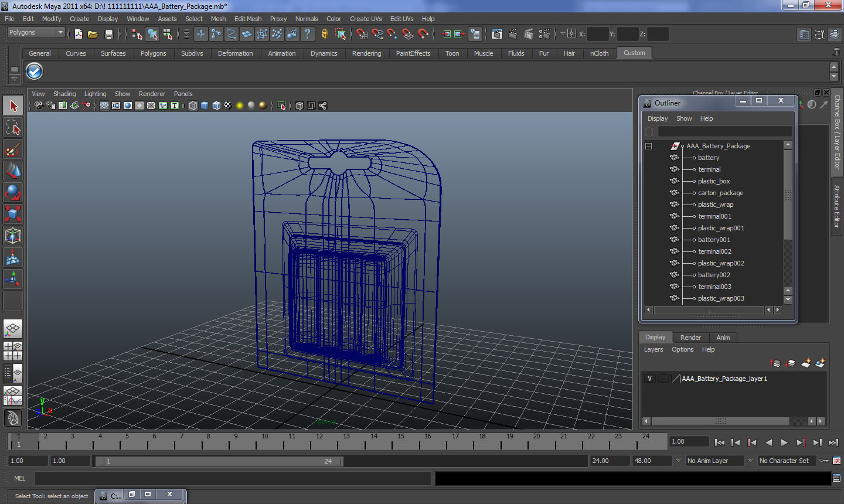Select the Soft Modification tool
The width and height of the screenshot is (844, 504).
[x=13, y=257]
